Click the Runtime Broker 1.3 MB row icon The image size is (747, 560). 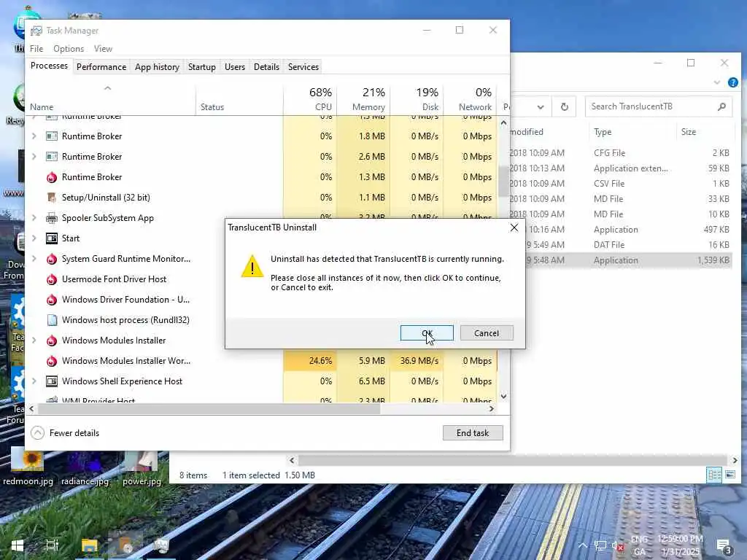point(52,178)
